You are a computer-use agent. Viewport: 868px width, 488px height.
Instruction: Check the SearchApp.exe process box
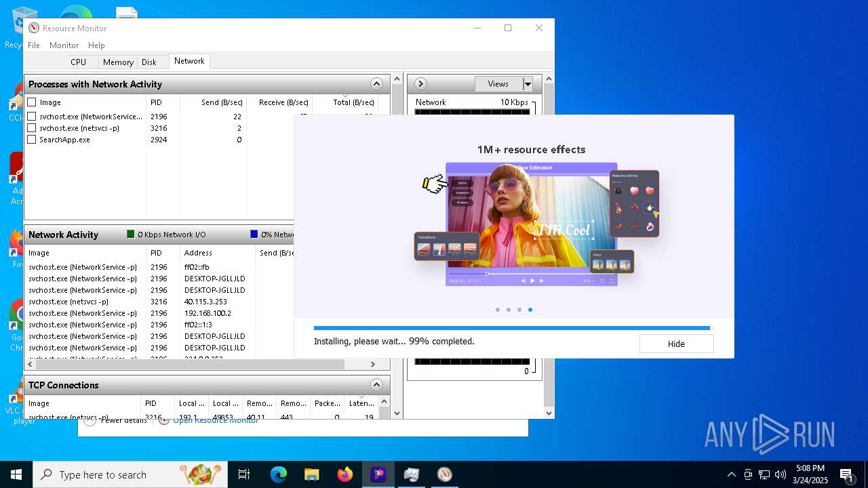[x=32, y=140]
